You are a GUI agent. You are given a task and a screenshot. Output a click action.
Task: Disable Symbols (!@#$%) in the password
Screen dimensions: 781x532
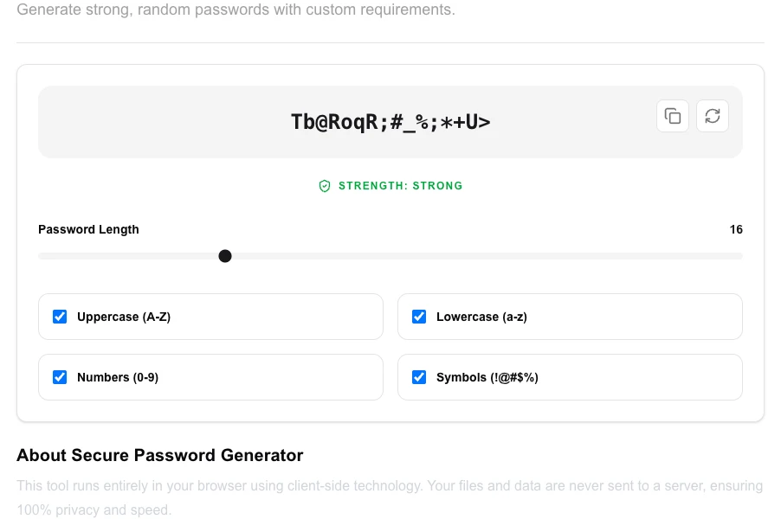click(x=419, y=377)
